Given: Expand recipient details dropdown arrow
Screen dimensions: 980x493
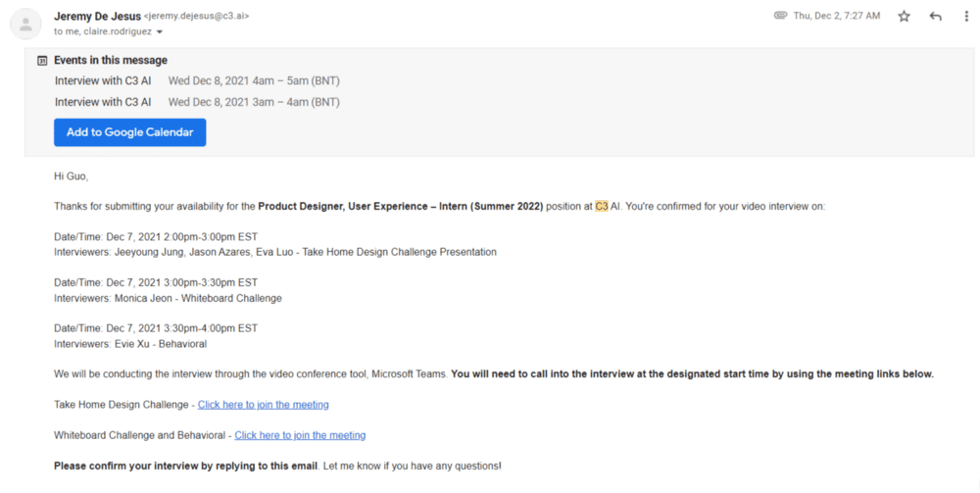Looking at the screenshot, I should coord(160,32).
